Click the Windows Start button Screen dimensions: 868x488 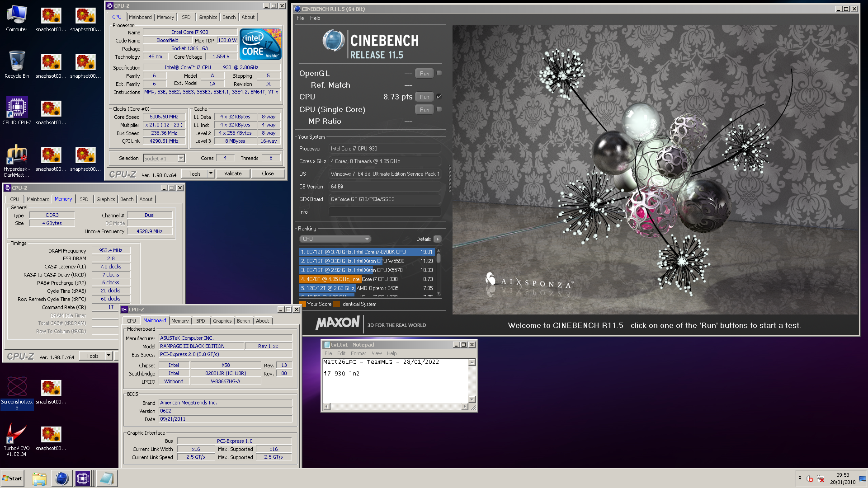pyautogui.click(x=13, y=479)
